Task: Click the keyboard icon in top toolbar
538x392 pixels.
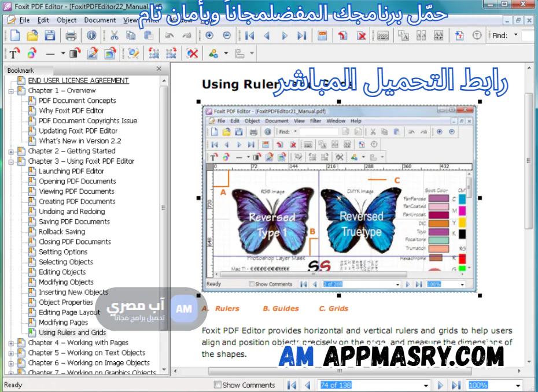Action: tap(382, 35)
